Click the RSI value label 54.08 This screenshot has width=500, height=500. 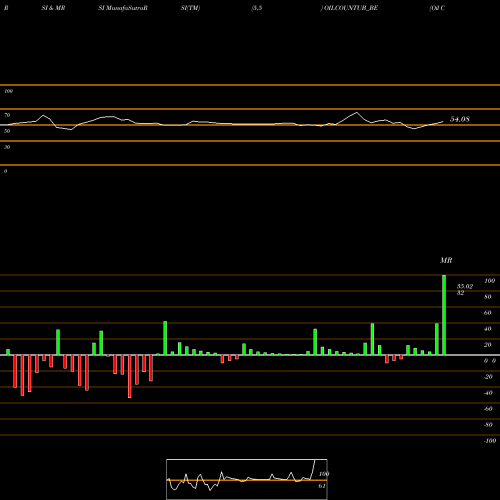[x=460, y=119]
